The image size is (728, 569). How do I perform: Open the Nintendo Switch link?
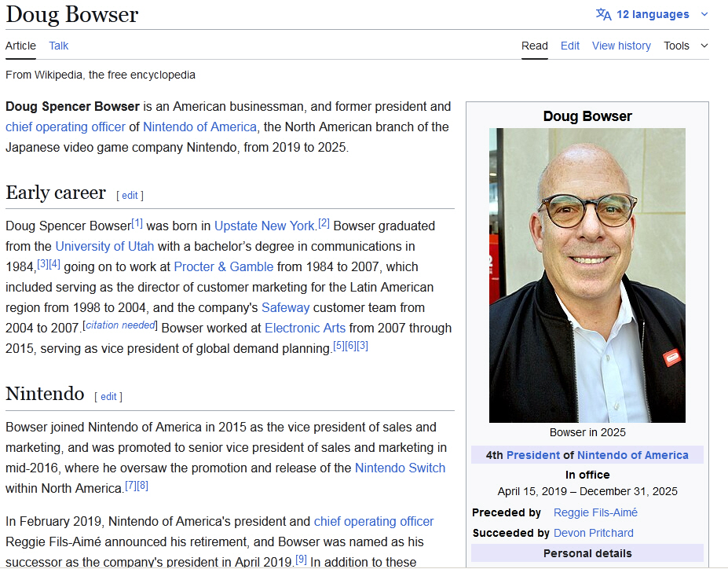(x=400, y=468)
